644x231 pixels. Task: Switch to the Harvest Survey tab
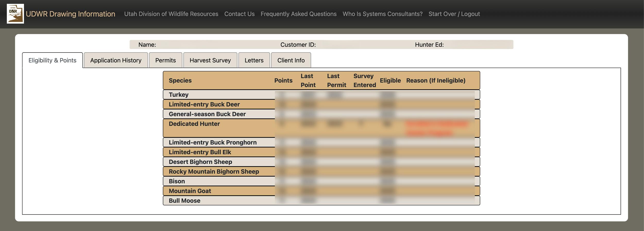[x=210, y=60]
